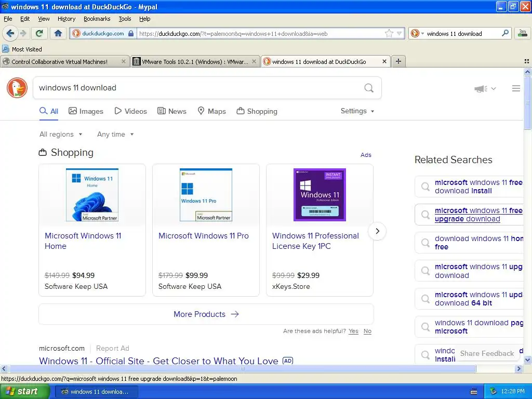This screenshot has height=399, width=532.
Task: Open the megaphone feedback menu
Action: (485, 88)
